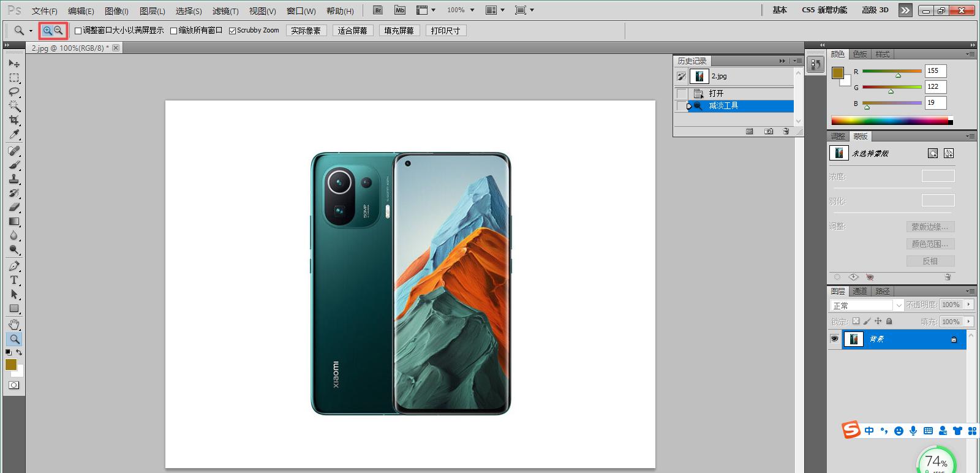Open the 图像(I) menu
The width and height of the screenshot is (980, 473).
tap(116, 11)
